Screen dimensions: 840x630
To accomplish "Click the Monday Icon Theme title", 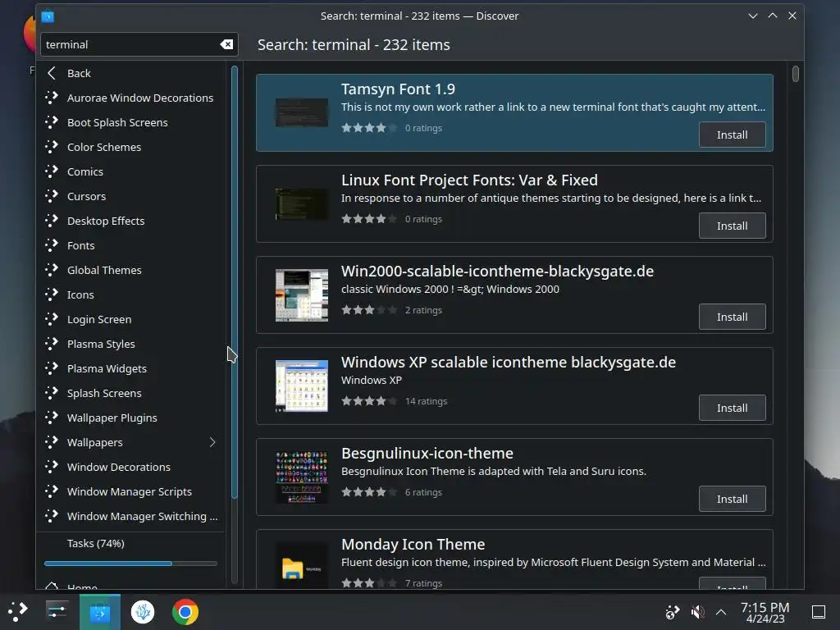I will pyautogui.click(x=413, y=545).
